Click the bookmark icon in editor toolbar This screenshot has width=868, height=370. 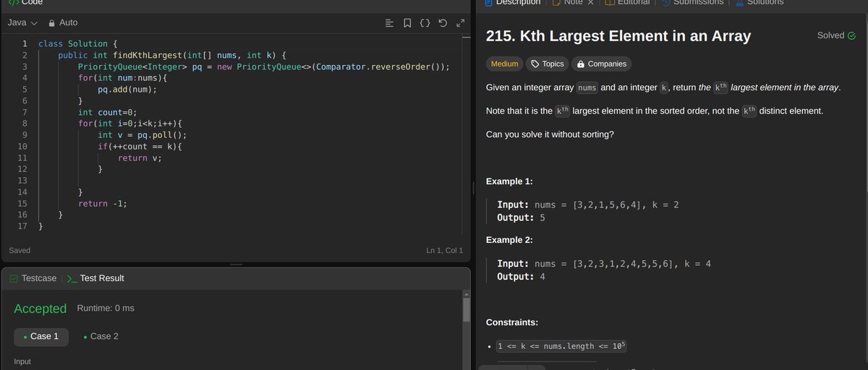tap(407, 23)
